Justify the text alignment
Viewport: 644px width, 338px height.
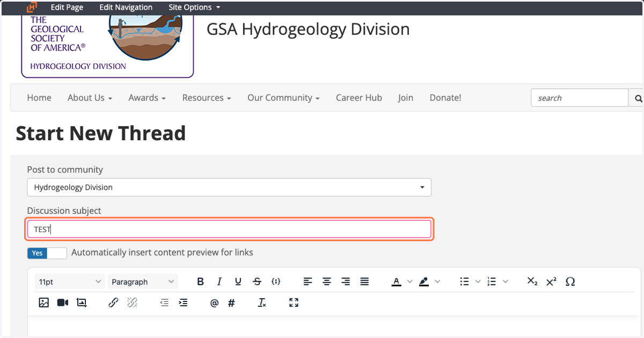click(x=364, y=282)
